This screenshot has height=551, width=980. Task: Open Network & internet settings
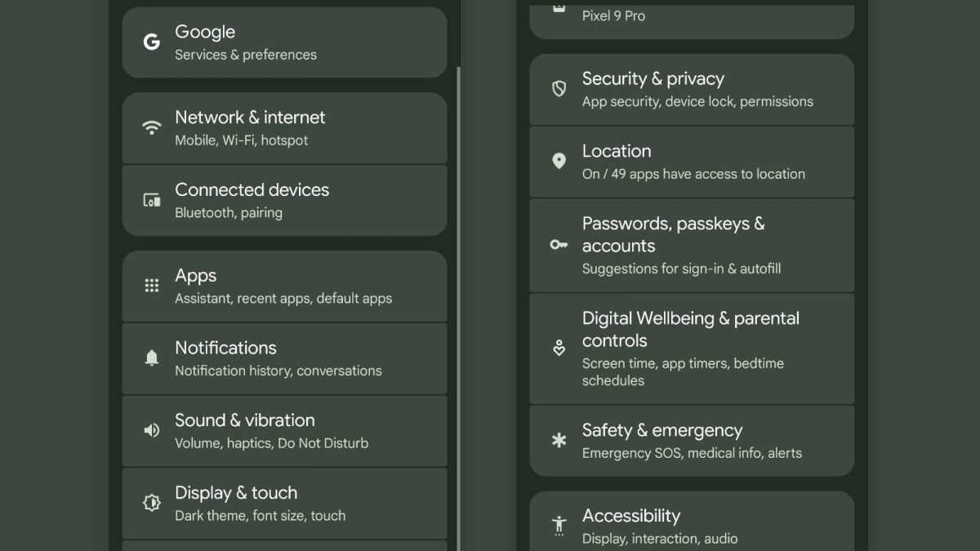tap(284, 128)
